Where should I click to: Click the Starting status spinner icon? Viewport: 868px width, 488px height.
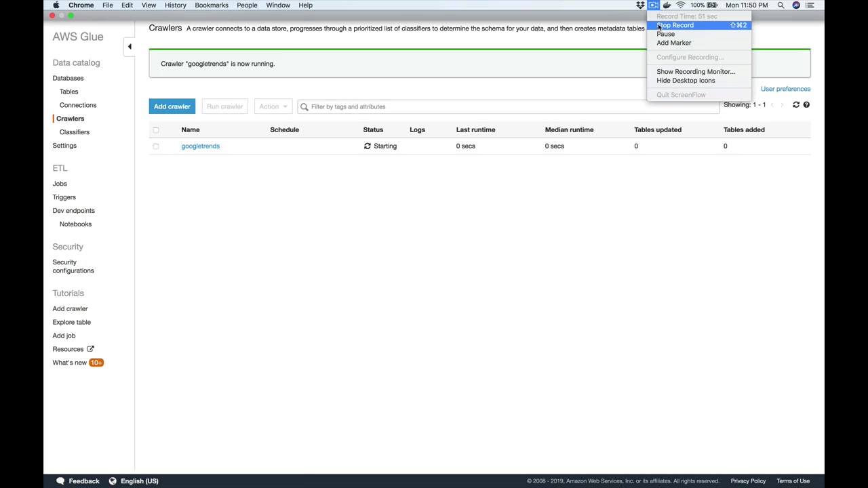(x=368, y=146)
